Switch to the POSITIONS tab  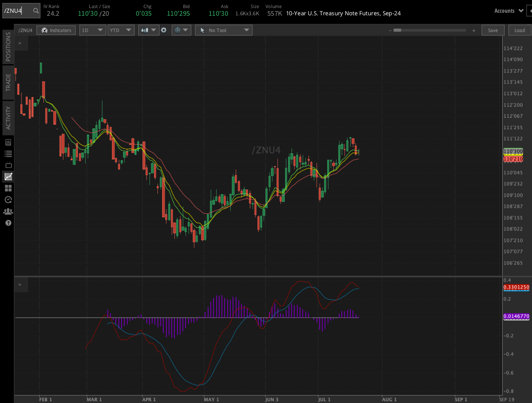pyautogui.click(x=7, y=47)
